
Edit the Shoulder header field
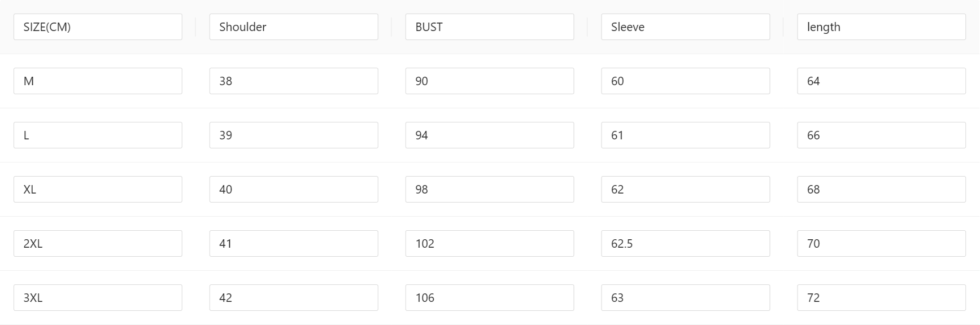294,27
